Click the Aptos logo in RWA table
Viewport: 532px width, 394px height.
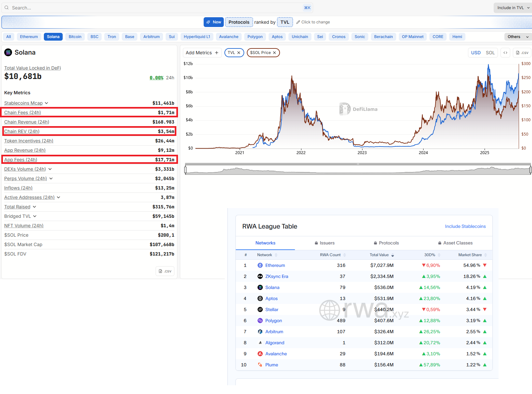pyautogui.click(x=260, y=298)
